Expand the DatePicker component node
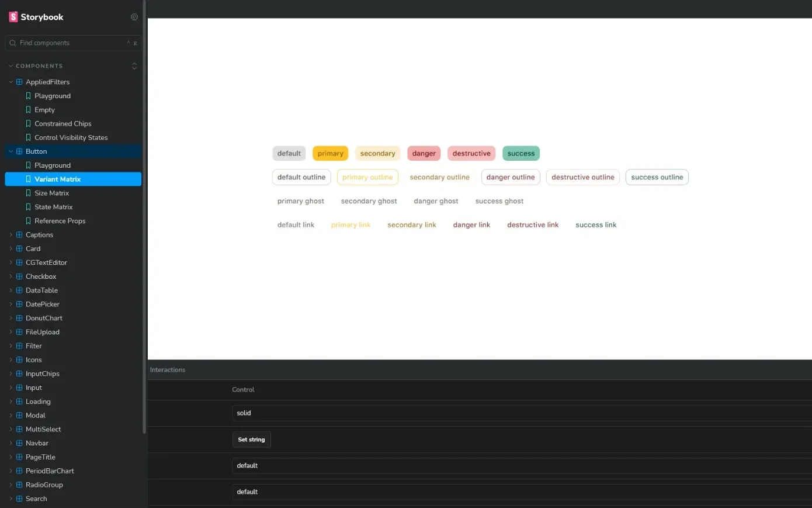The image size is (812, 508). click(11, 304)
